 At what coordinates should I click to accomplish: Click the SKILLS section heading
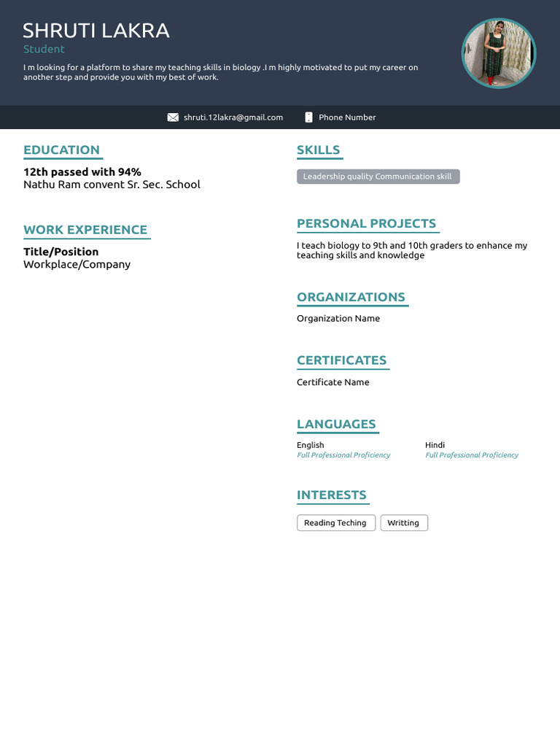point(318,150)
